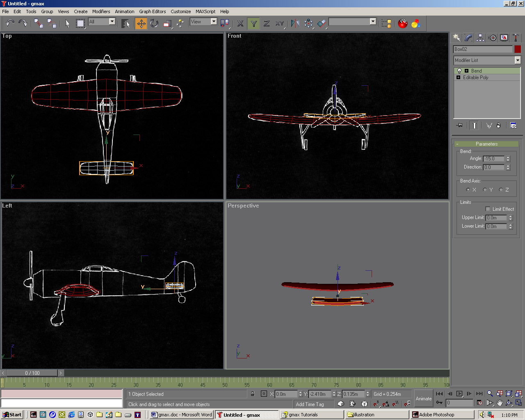Toggle the Bend modifier lightbulb
Image resolution: width=525 pixels, height=420 pixels.
pos(459,71)
